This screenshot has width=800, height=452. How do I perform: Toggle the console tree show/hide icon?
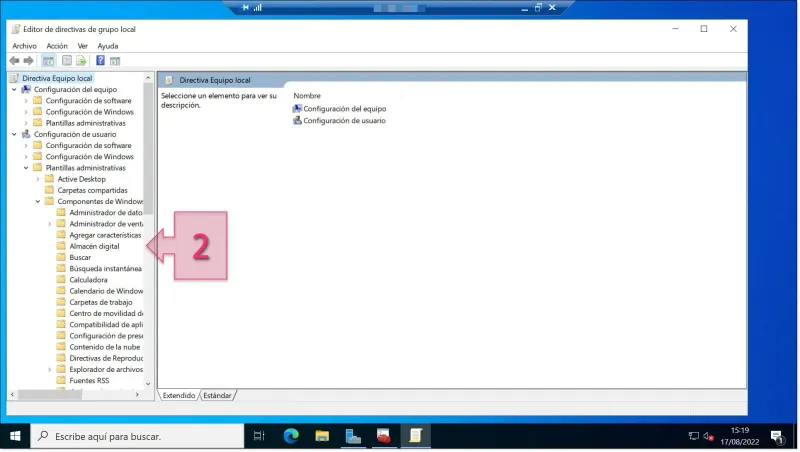tap(48, 61)
